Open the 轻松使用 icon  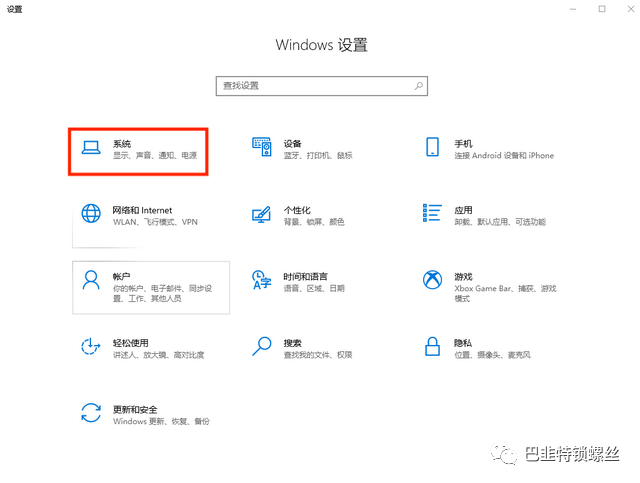click(91, 346)
